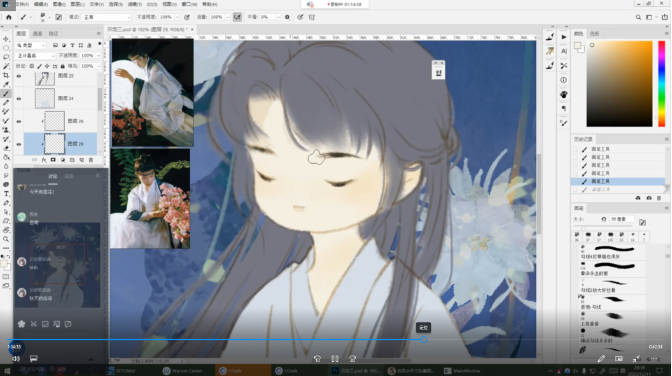Open the layer blend mode dropdown
Viewport: 672px width, 376px height.
(x=36, y=56)
